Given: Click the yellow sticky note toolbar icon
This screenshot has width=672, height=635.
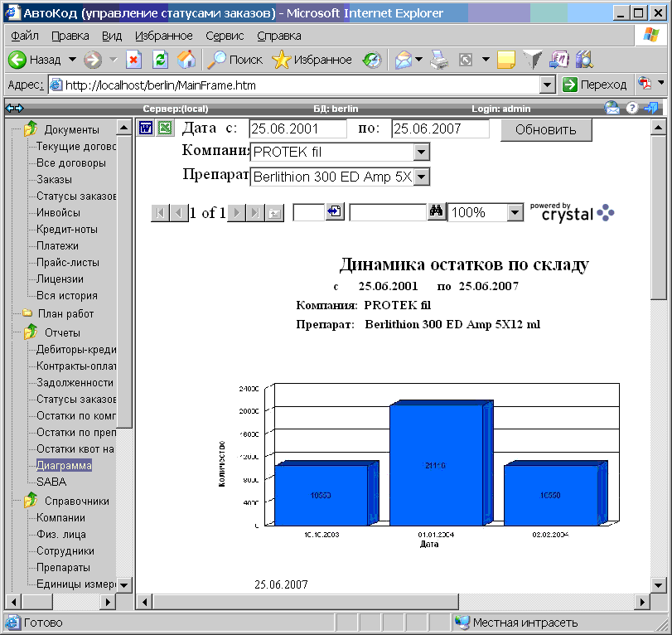Looking at the screenshot, I should (505, 60).
